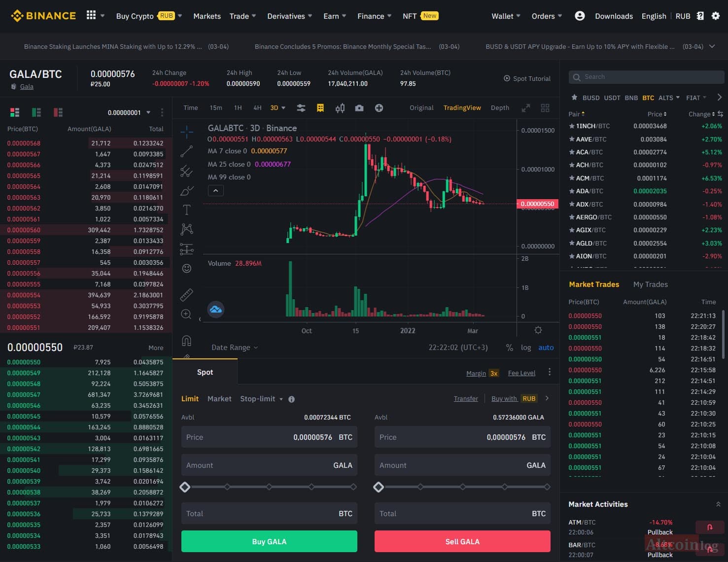Switch to the Depth chart tab

500,108
